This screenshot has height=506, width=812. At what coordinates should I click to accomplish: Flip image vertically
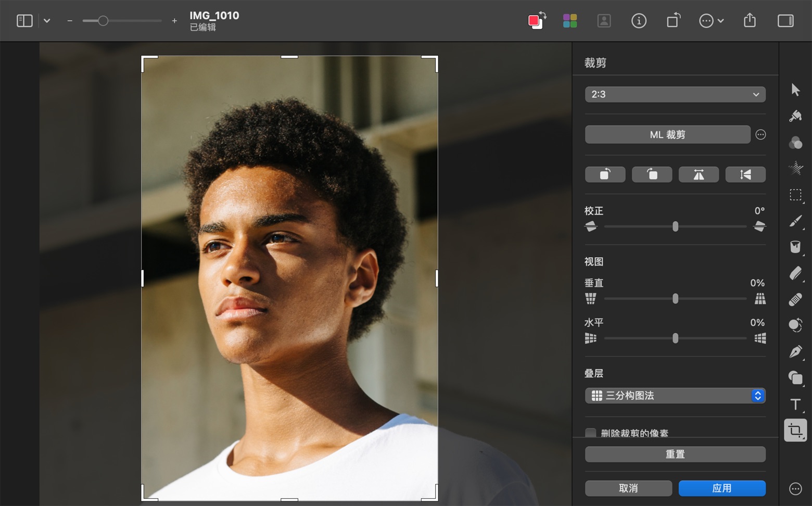coord(746,174)
